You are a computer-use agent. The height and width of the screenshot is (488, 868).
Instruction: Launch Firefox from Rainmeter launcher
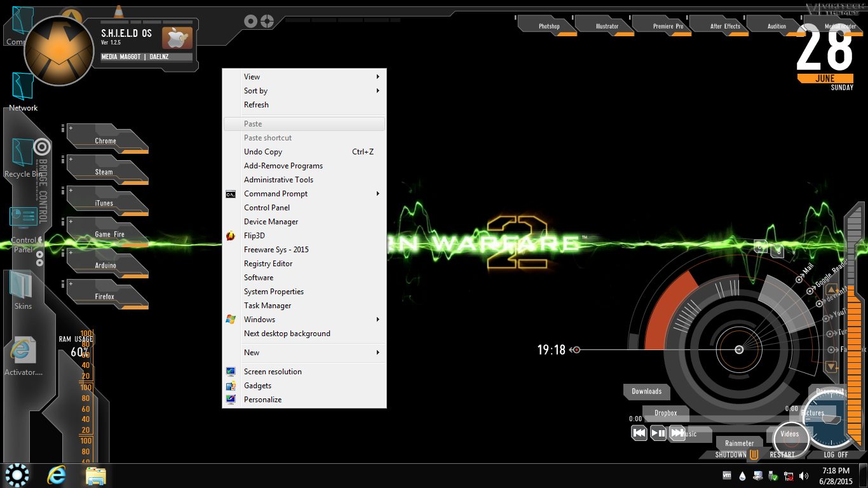tap(107, 295)
